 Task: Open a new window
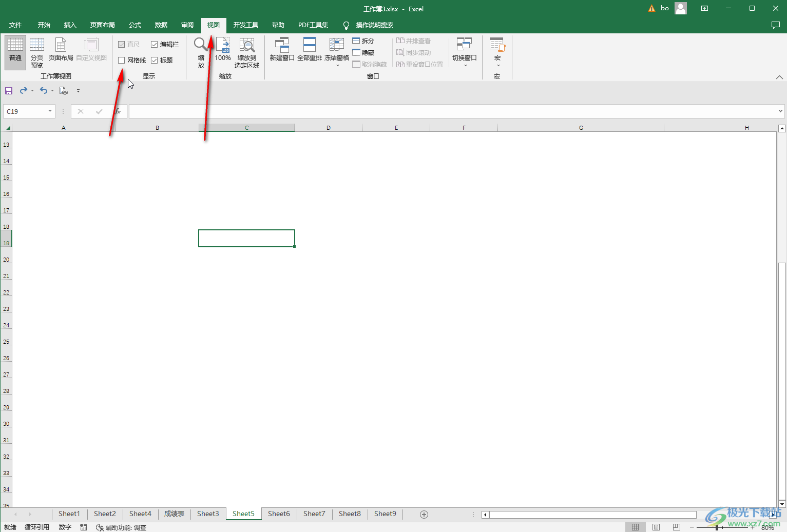tap(282, 49)
